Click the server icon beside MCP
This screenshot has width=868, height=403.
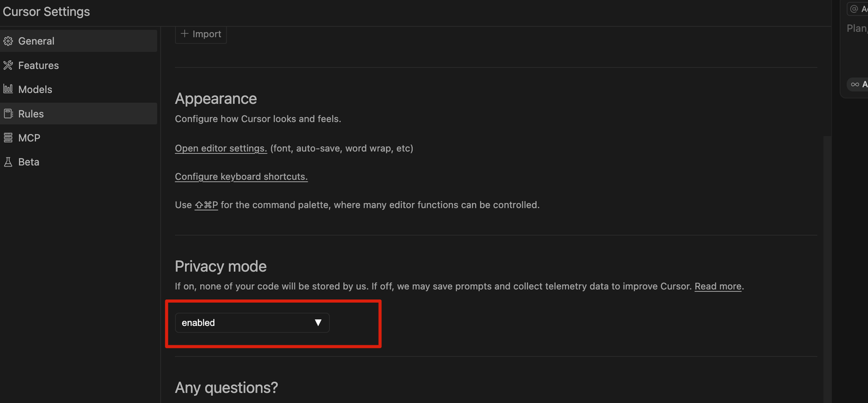[8, 138]
